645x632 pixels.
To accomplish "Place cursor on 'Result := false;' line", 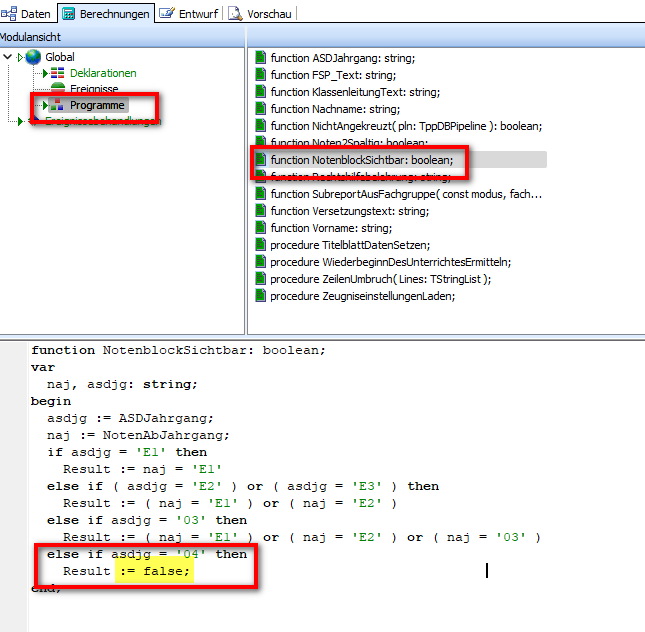I will click(x=126, y=571).
